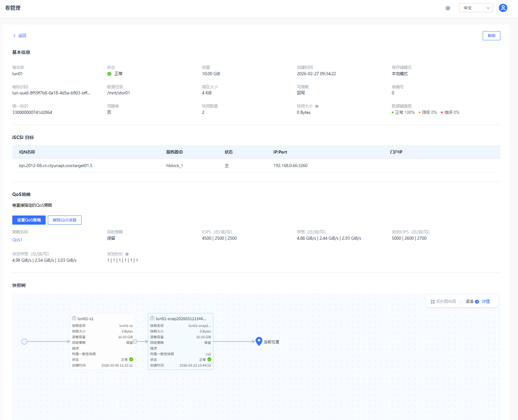Open the QoS1 policy link
Screen dimensions: 518x420
[x=17, y=240]
